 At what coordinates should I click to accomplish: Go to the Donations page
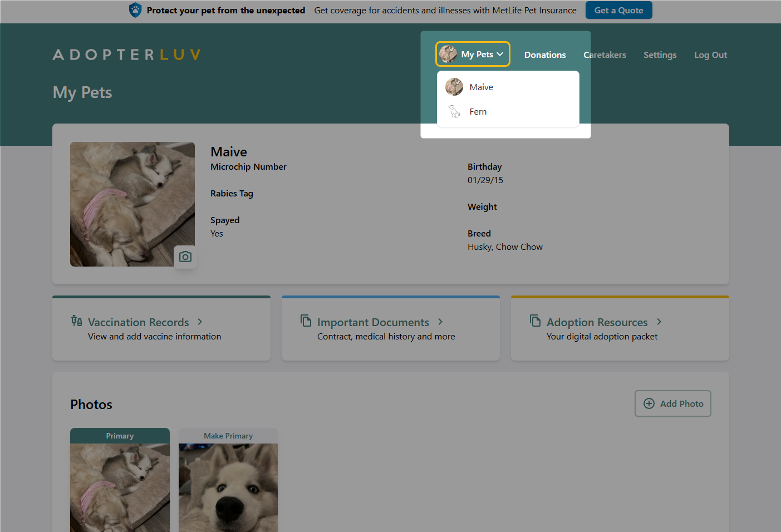click(x=544, y=55)
